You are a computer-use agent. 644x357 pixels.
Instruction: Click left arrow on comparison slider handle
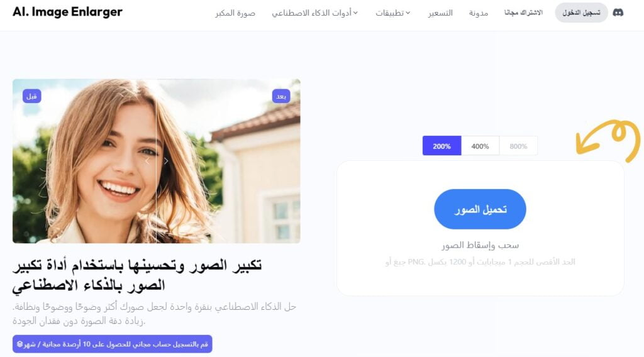point(147,162)
